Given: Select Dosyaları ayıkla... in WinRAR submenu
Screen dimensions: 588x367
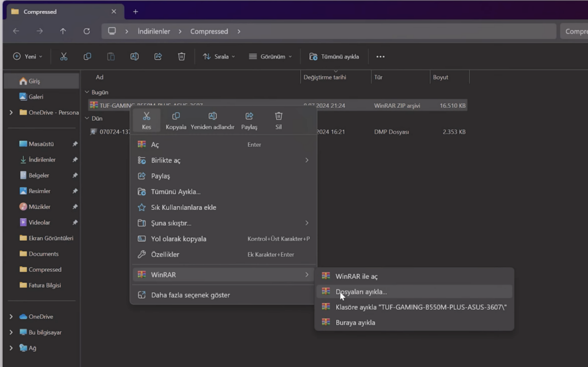Looking at the screenshot, I should click(x=361, y=292).
